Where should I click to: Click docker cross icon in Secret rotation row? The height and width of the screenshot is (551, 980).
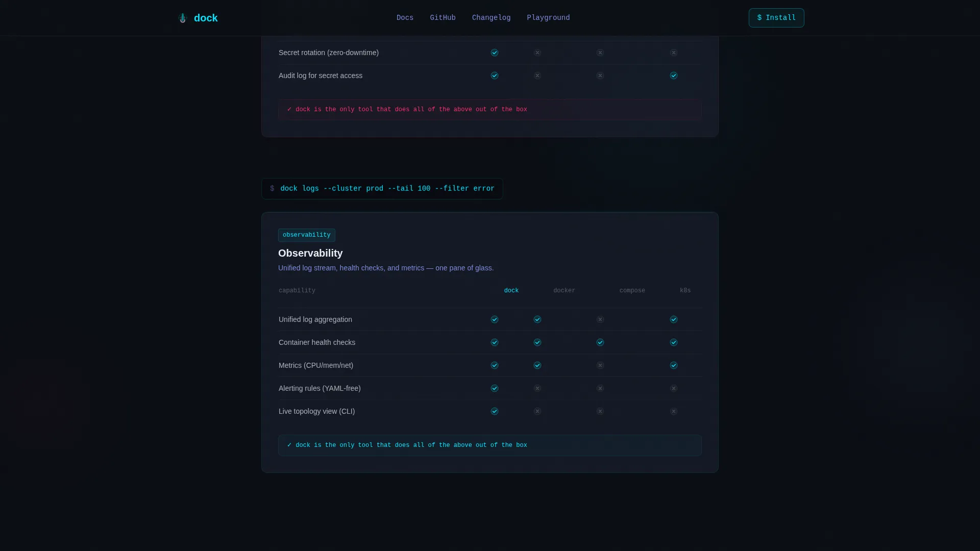pyautogui.click(x=537, y=53)
